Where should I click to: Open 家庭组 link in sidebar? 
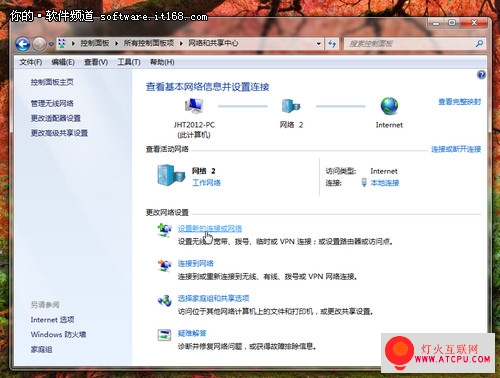[x=41, y=349]
